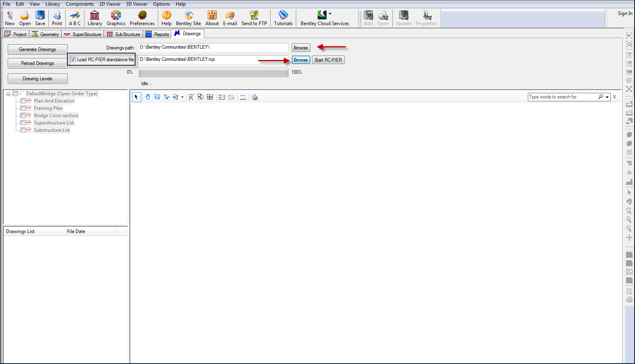Check the Plan And Elevation checkbox
This screenshot has width=635, height=364.
click(23, 101)
